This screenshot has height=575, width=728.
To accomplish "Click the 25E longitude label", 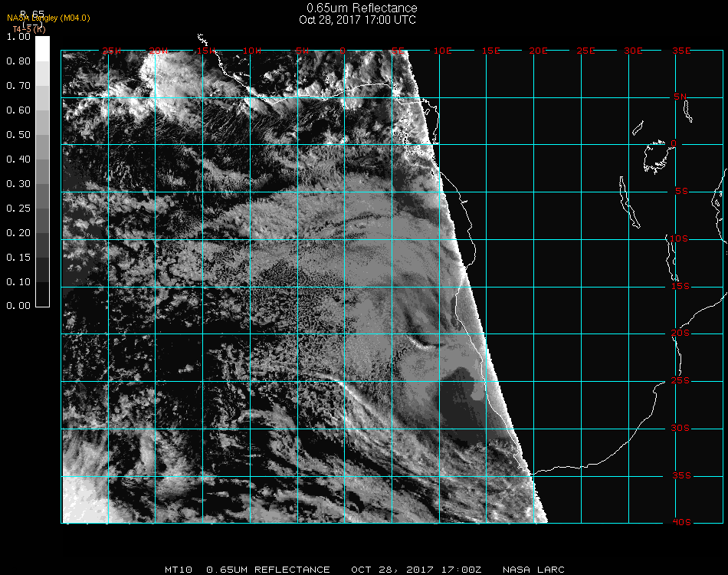I will click(585, 51).
